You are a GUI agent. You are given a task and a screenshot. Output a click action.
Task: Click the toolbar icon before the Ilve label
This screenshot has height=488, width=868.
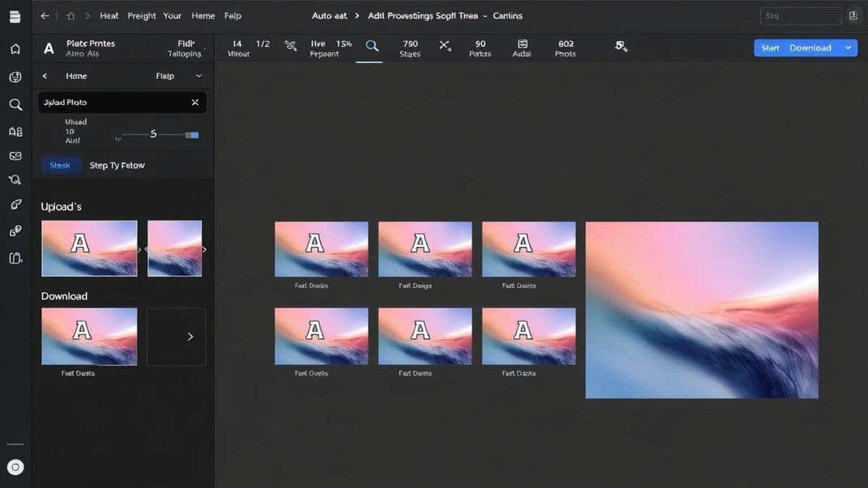(291, 46)
